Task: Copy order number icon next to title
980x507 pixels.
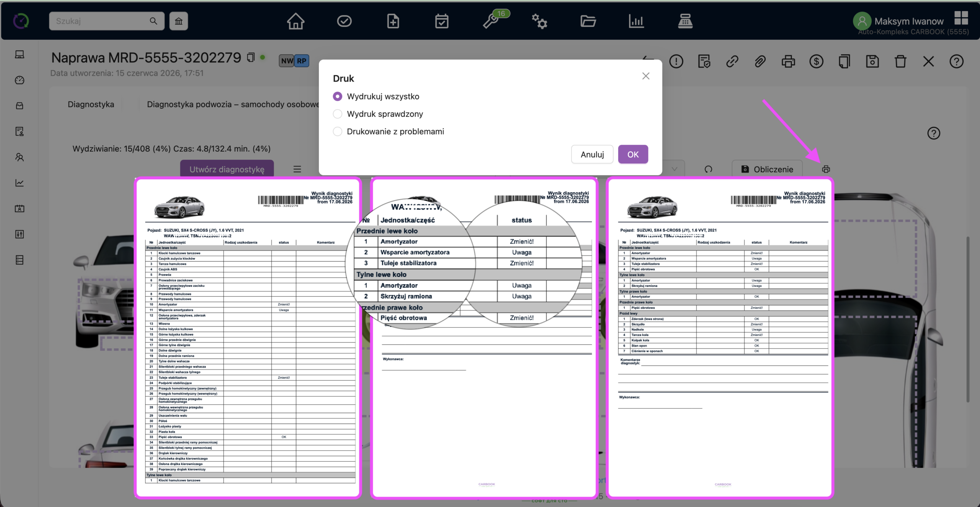Action: click(251, 57)
